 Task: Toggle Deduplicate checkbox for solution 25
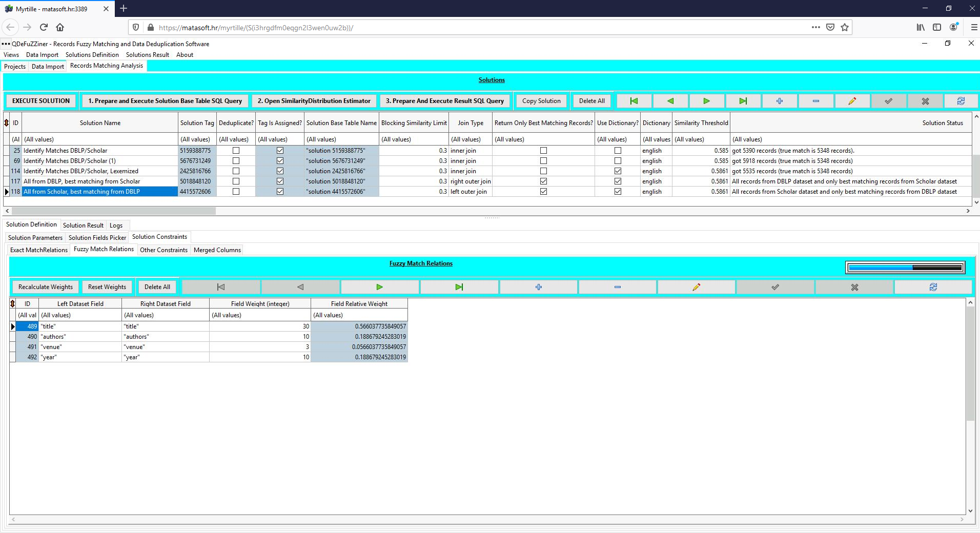(x=236, y=151)
